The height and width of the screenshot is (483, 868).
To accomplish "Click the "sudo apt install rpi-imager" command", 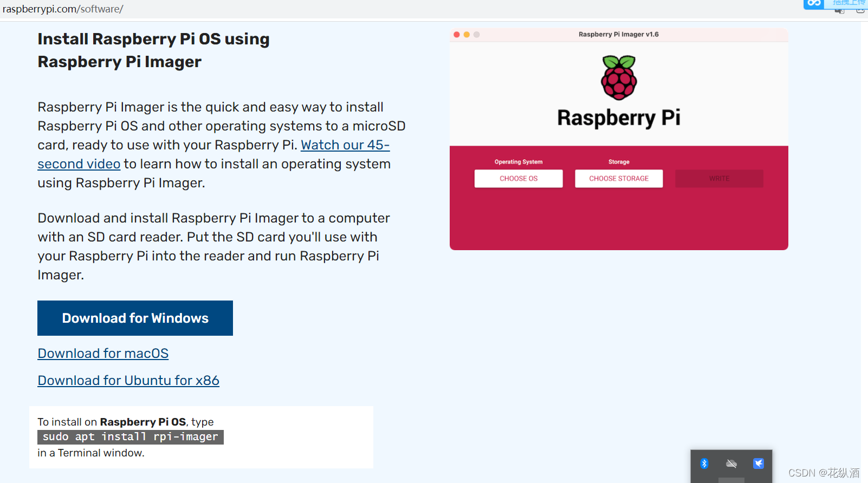I will click(131, 437).
